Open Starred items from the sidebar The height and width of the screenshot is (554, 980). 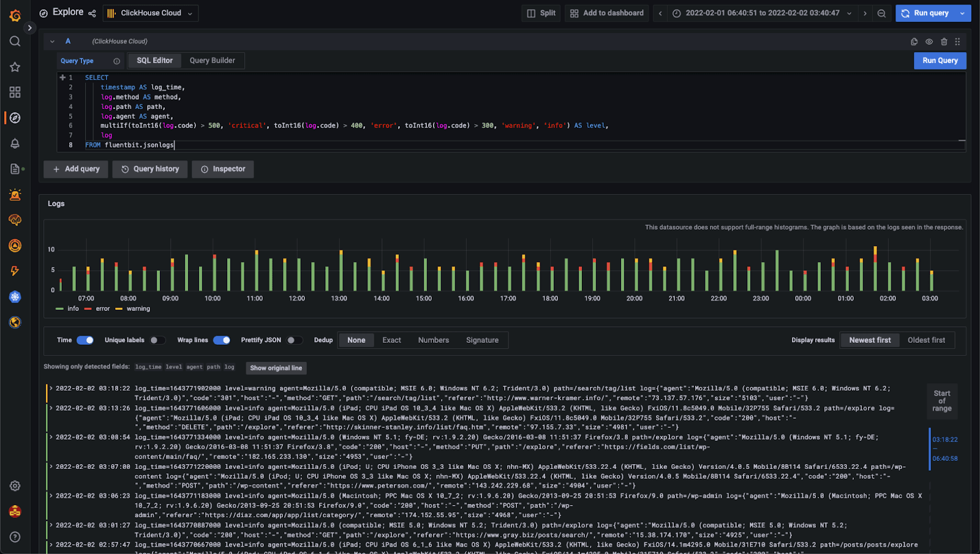coord(15,67)
